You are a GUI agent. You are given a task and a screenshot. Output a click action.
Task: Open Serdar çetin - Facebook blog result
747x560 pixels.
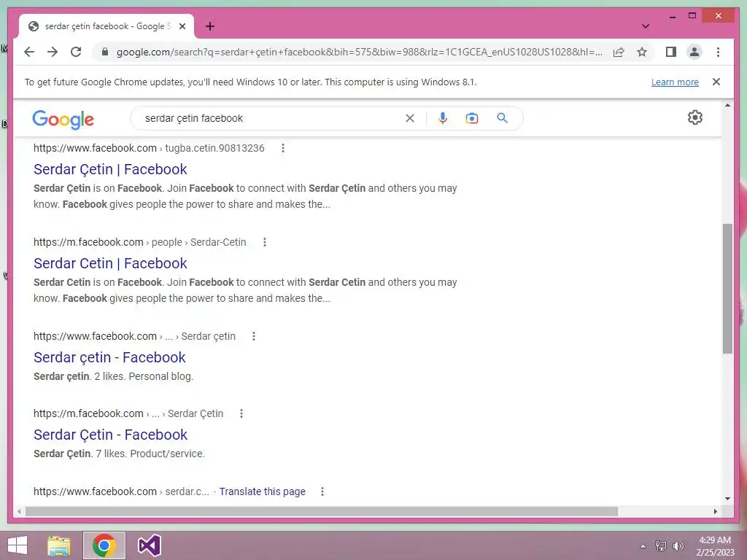(109, 357)
